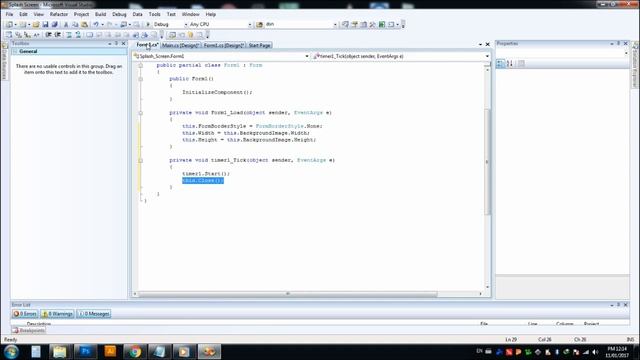The image size is (640, 360).
Task: Open the Illustrator taskbar icon
Action: point(110,351)
